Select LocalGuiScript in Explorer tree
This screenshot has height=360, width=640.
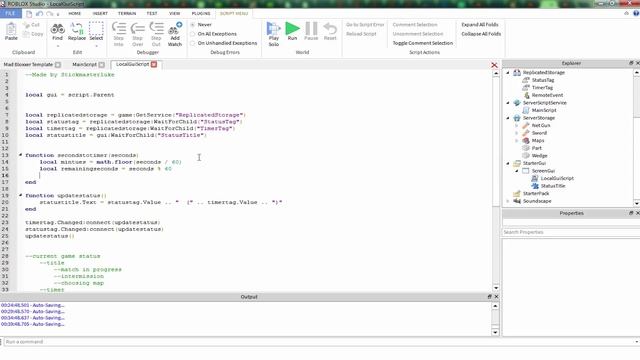pos(557,178)
